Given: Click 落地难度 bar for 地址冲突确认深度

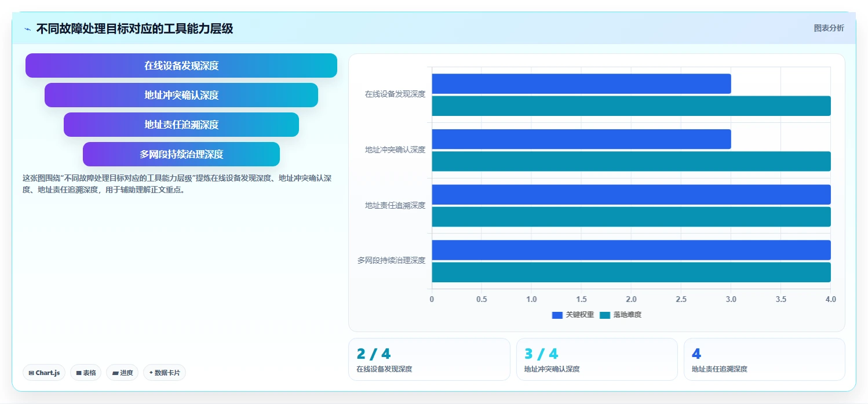Looking at the screenshot, I should (631, 161).
